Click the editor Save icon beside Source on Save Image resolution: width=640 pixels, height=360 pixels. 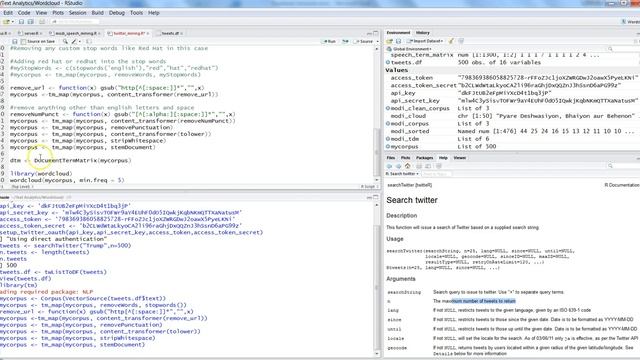click(x=15, y=42)
